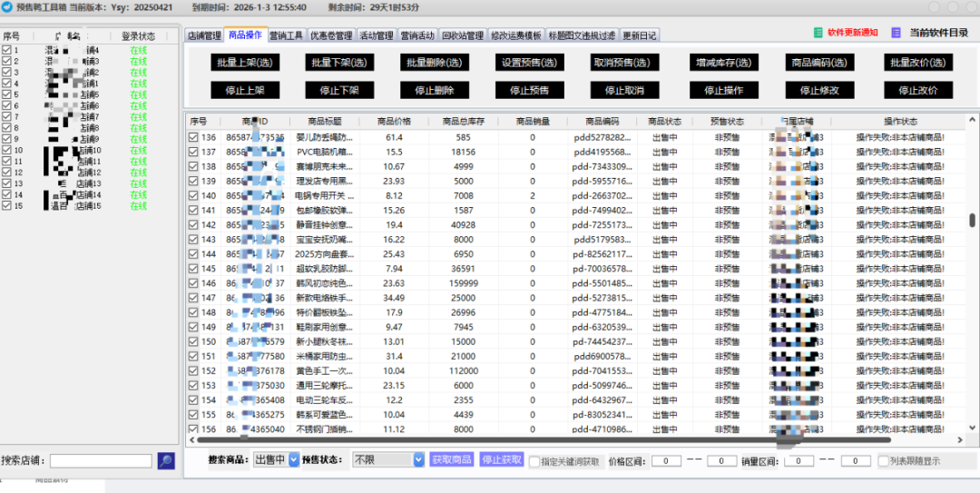980x493 pixels.
Task: Click the 停止预售 button
Action: (530, 90)
